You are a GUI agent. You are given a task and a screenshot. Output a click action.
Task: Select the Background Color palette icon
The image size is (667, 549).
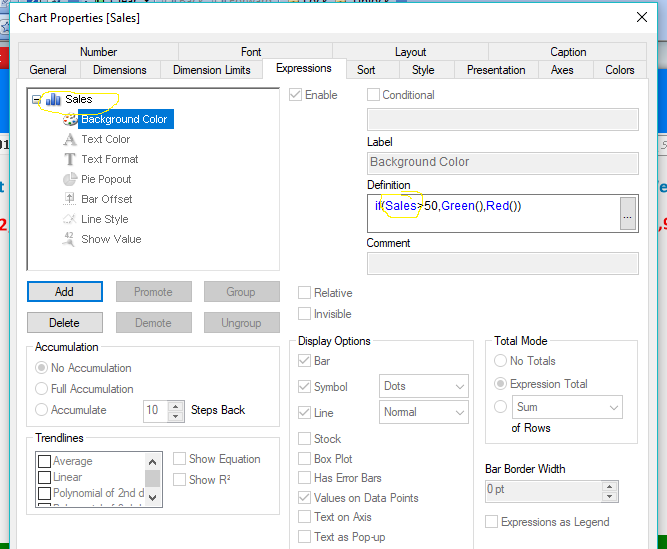[70, 120]
